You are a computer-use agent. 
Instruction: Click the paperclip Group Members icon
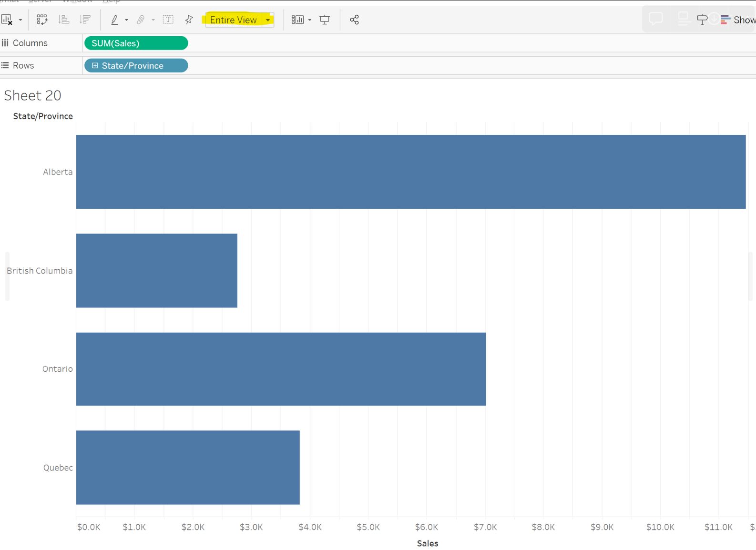click(141, 20)
